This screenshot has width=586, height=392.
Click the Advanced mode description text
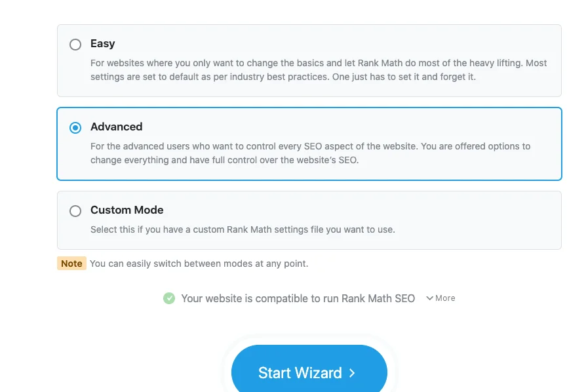tap(311, 153)
